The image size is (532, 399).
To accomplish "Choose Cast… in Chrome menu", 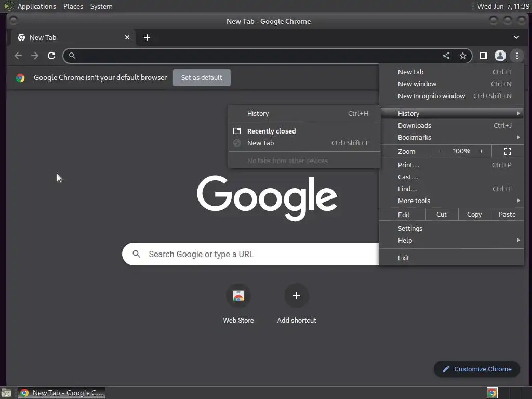I will tap(451, 177).
